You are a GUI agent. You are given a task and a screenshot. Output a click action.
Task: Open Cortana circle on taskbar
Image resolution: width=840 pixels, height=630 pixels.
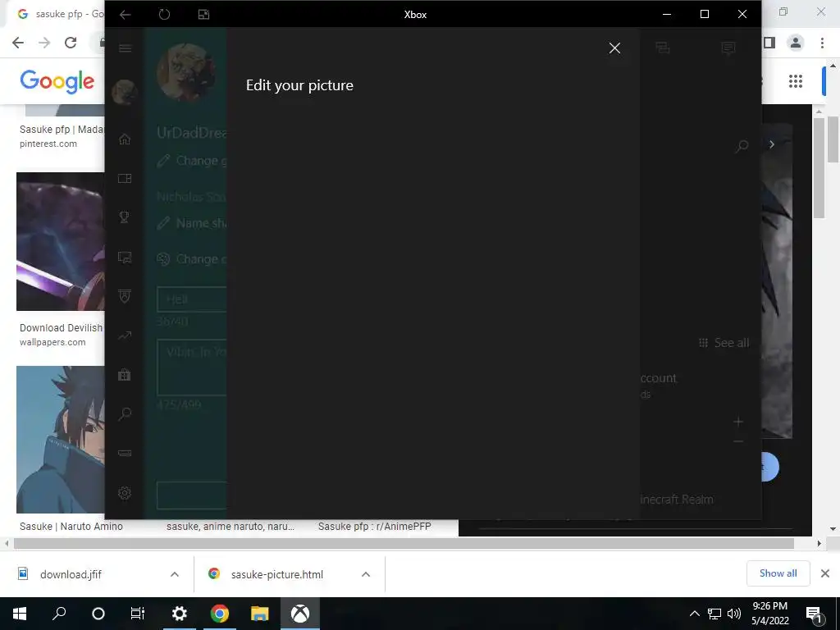(98, 614)
